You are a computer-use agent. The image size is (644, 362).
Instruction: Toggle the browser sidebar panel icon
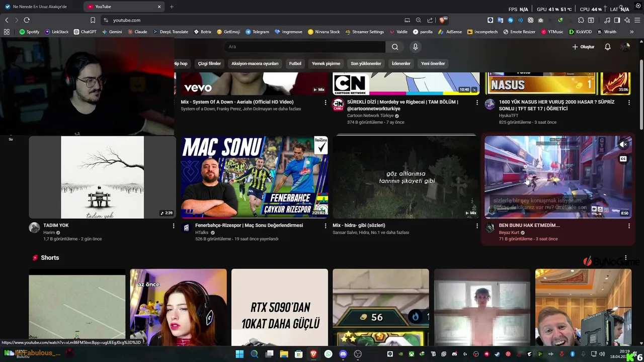[617, 20]
